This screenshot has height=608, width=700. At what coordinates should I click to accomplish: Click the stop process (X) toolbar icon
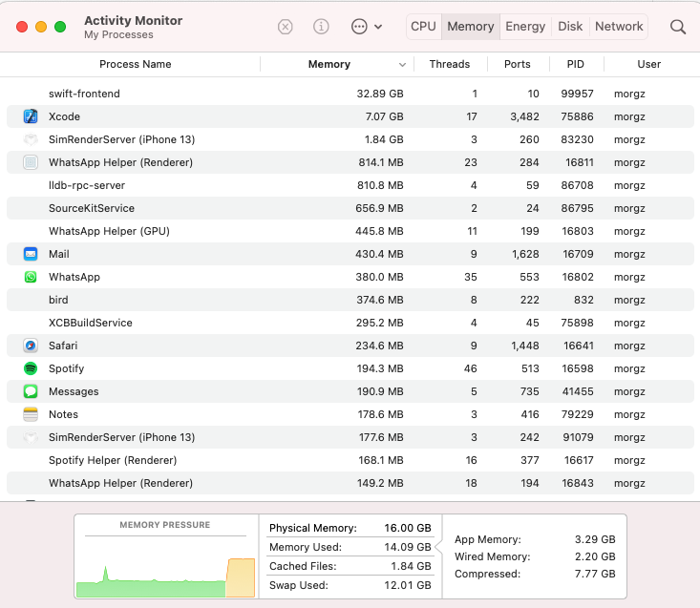[285, 27]
